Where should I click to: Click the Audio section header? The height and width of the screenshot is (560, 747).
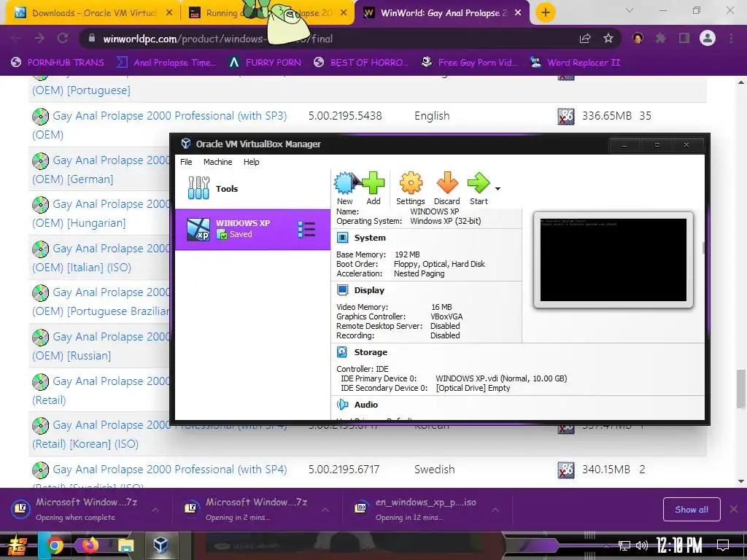(366, 404)
